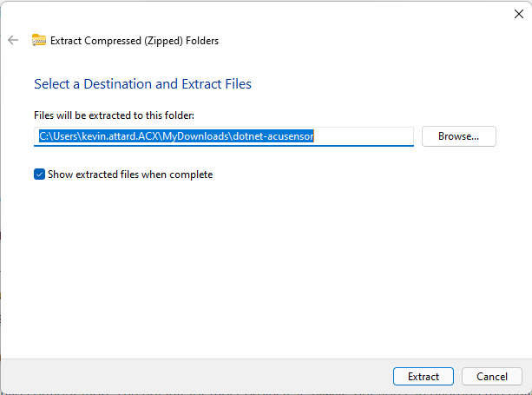Image resolution: width=532 pixels, height=395 pixels.
Task: Toggle via 'Show extracted files when complete' label
Action: [130, 174]
